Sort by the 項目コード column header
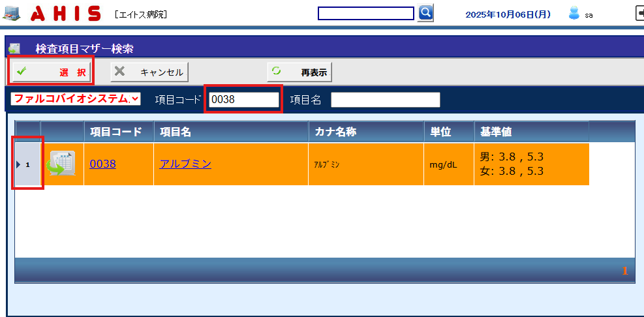644x317 pixels. click(116, 132)
